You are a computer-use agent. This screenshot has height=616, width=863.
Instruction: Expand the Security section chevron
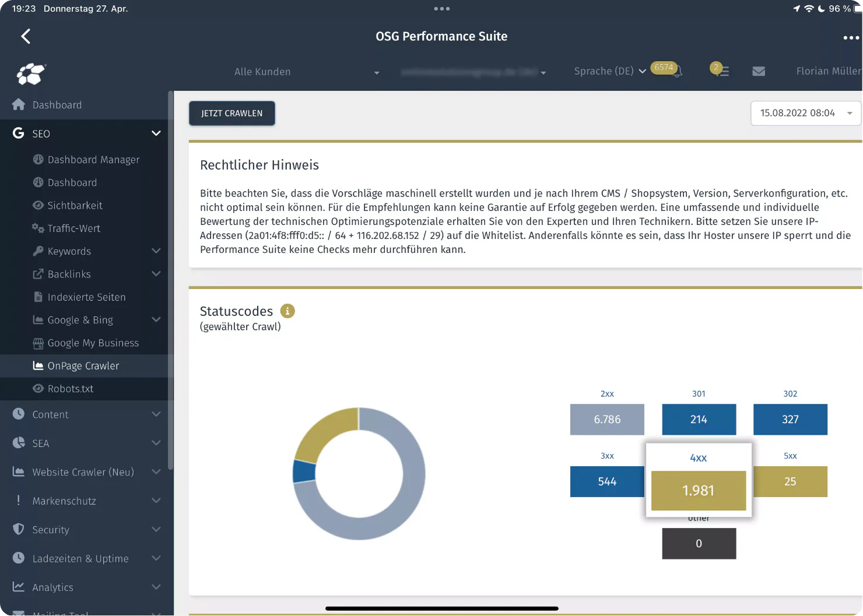pyautogui.click(x=156, y=529)
